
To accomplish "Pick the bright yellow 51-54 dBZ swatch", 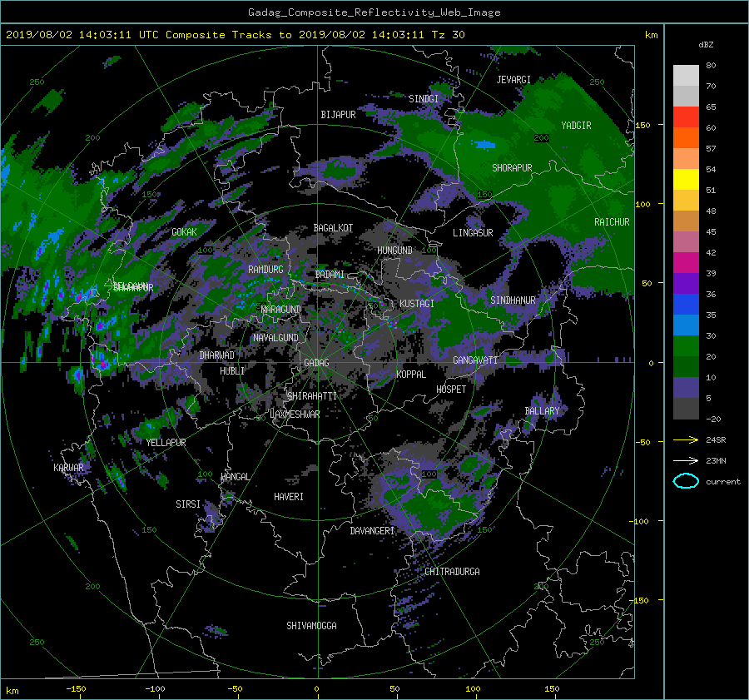I will click(686, 179).
